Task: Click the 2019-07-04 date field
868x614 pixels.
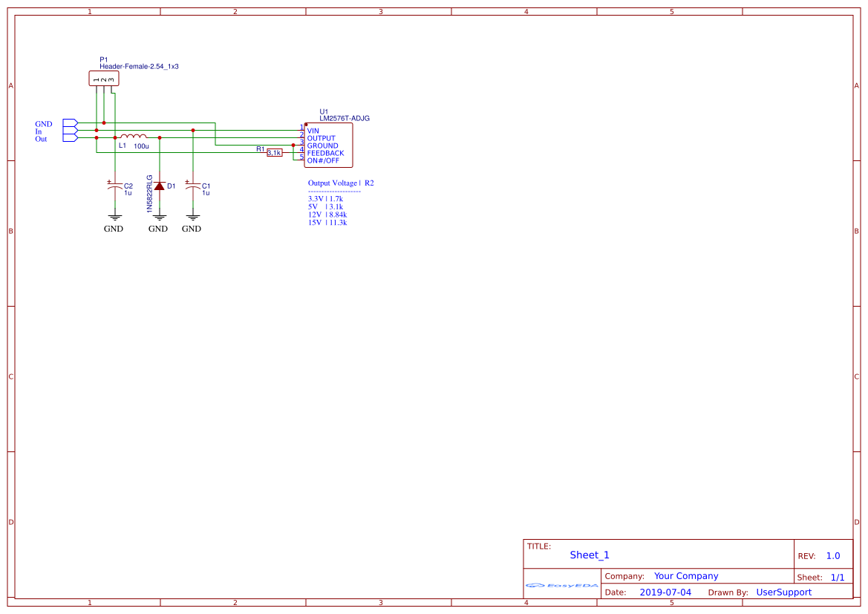Action: (x=665, y=592)
